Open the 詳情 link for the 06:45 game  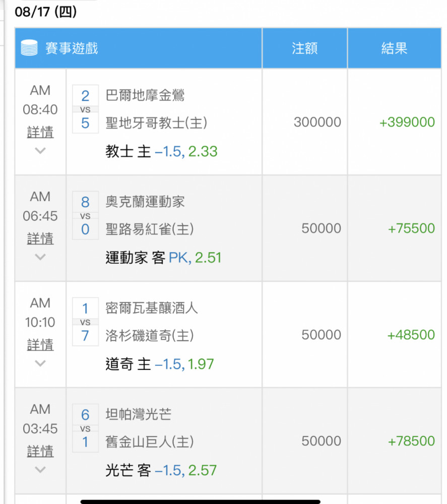(40, 238)
